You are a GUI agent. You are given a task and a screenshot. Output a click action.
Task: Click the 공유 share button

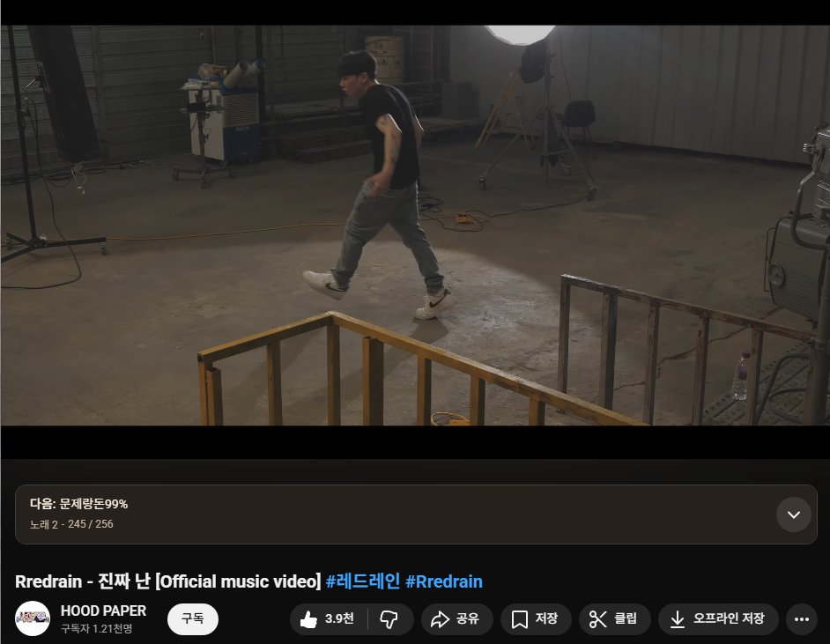coord(456,619)
